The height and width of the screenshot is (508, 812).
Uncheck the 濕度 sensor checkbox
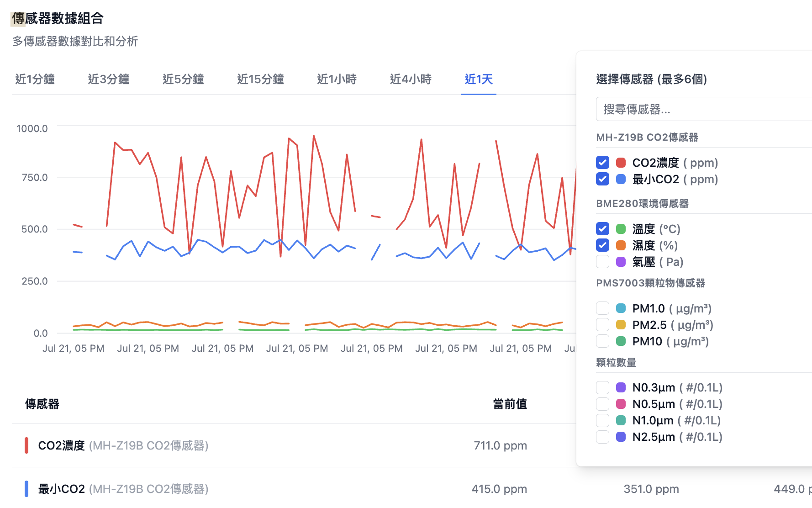pos(602,245)
